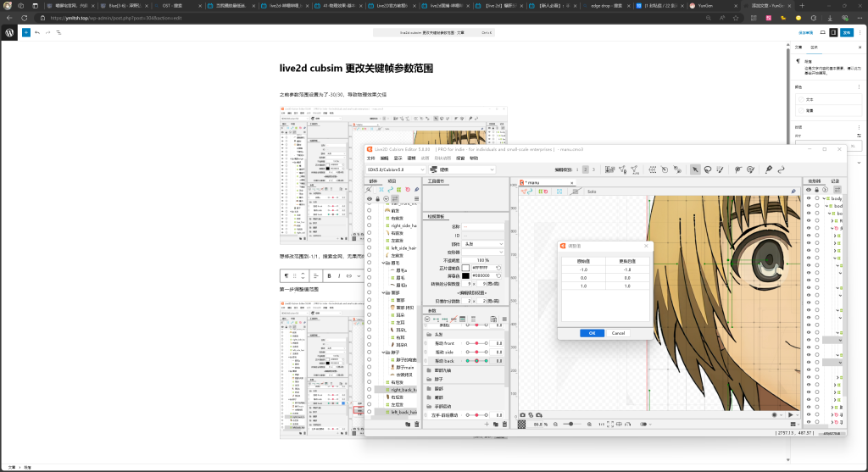Click the black screen color swatch in the inspector
The width and height of the screenshot is (868, 472).
pyautogui.click(x=465, y=275)
